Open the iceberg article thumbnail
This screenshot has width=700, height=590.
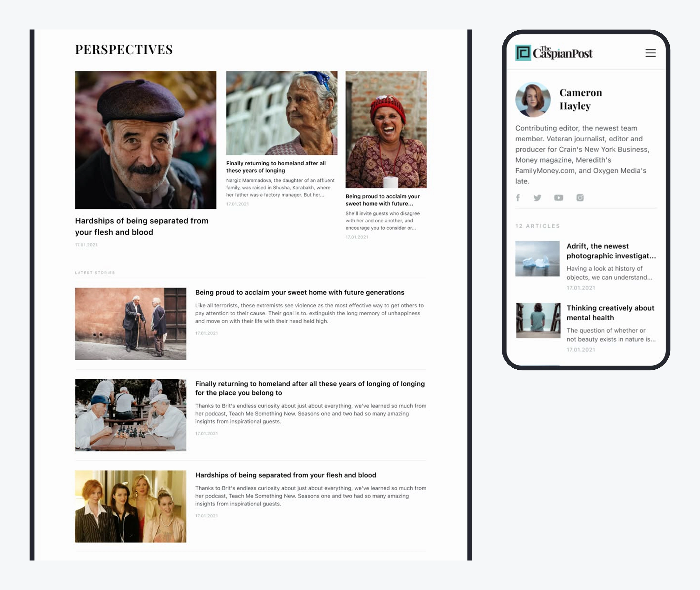tap(537, 259)
